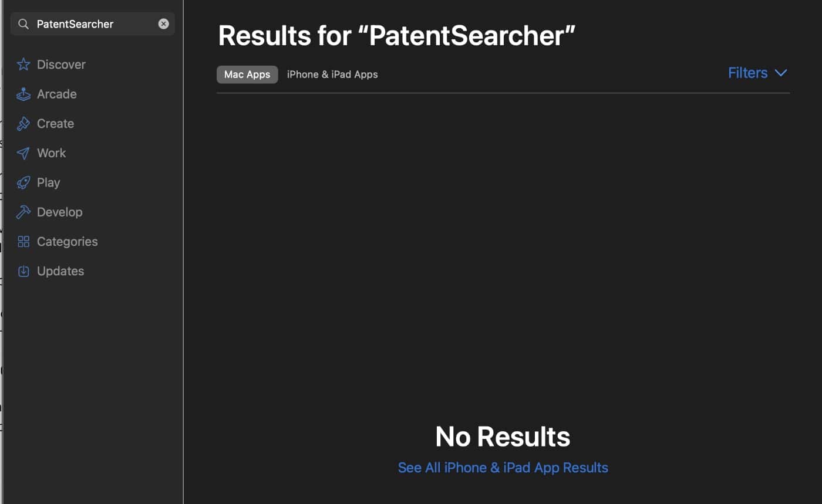Click the Discover star icon
The image size is (822, 504).
point(23,65)
